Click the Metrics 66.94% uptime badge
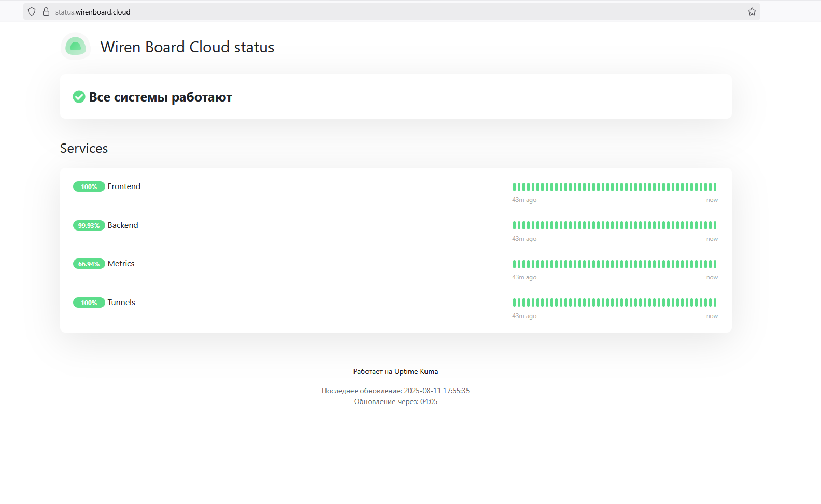Image resolution: width=821 pixels, height=504 pixels. coord(89,264)
